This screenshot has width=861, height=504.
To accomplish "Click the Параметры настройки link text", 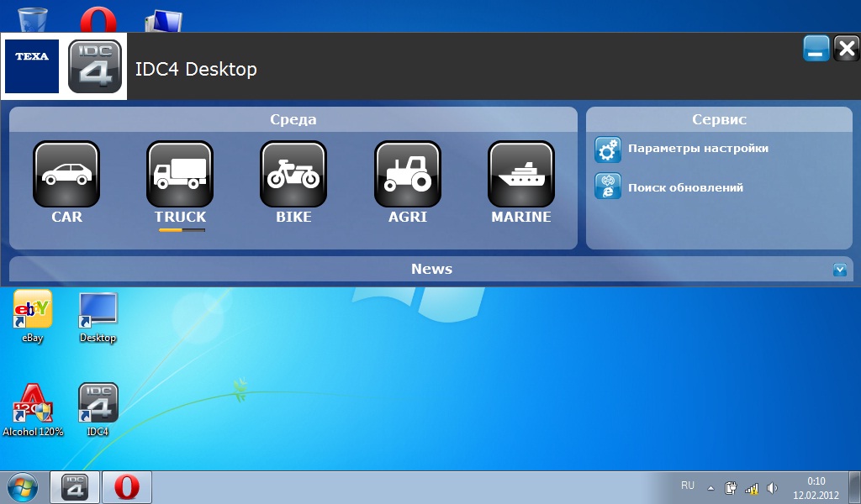I will click(x=698, y=148).
